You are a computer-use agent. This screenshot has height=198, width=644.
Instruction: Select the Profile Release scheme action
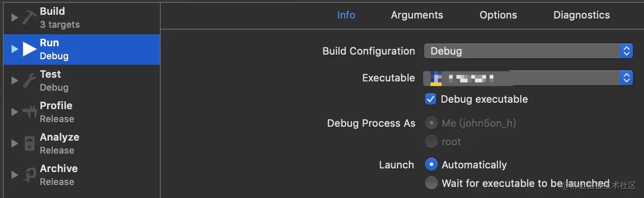tap(82, 112)
